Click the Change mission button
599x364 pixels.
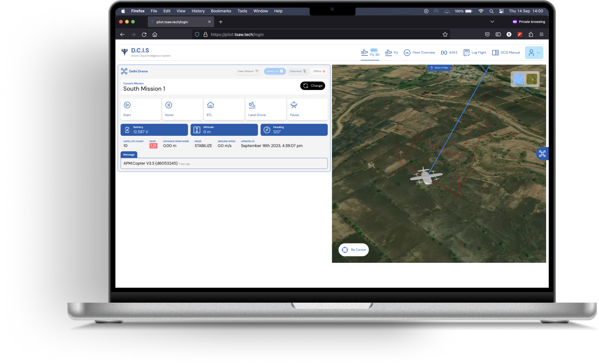click(313, 86)
